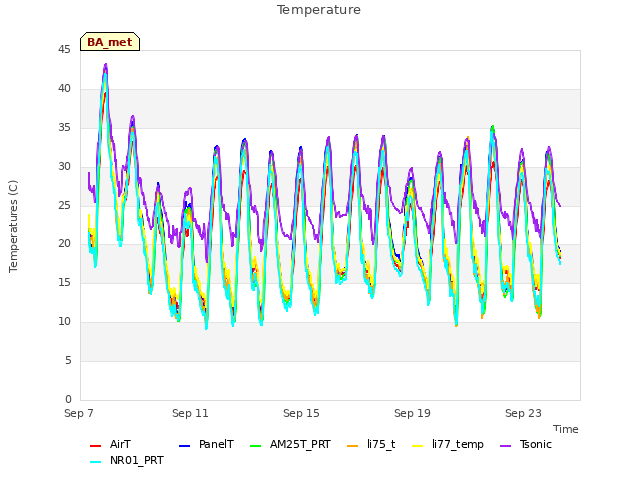
Task: Click the 15 y-axis tick label
Action: click(x=64, y=282)
